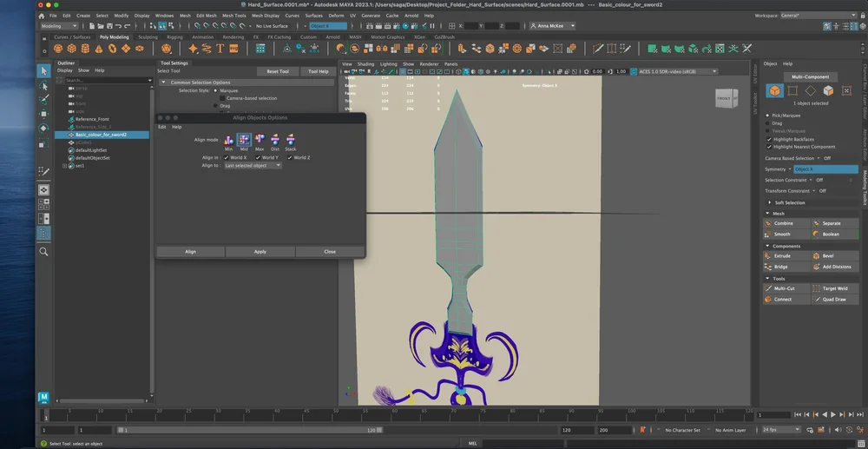The height and width of the screenshot is (449, 868).
Task: Toggle Highlight Backfaces checkbox
Action: click(x=769, y=140)
